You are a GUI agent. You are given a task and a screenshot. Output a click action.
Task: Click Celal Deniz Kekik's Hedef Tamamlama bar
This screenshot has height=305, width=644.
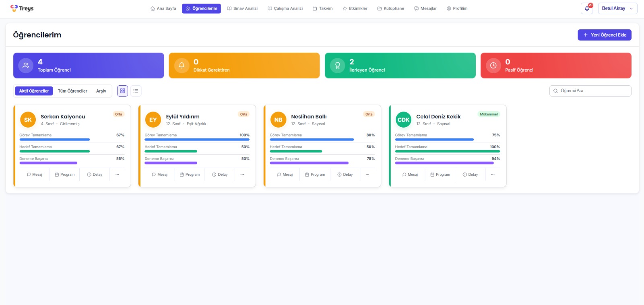(447, 151)
